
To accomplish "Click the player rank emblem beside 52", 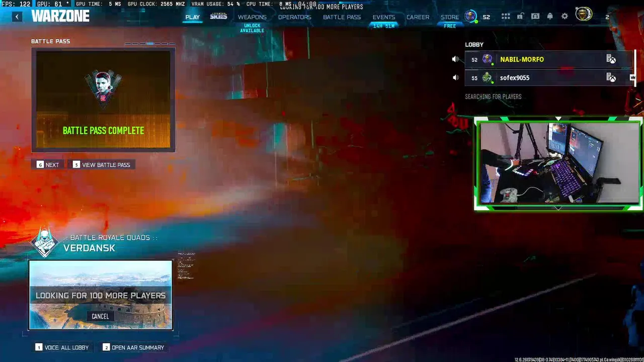I will pos(470,16).
